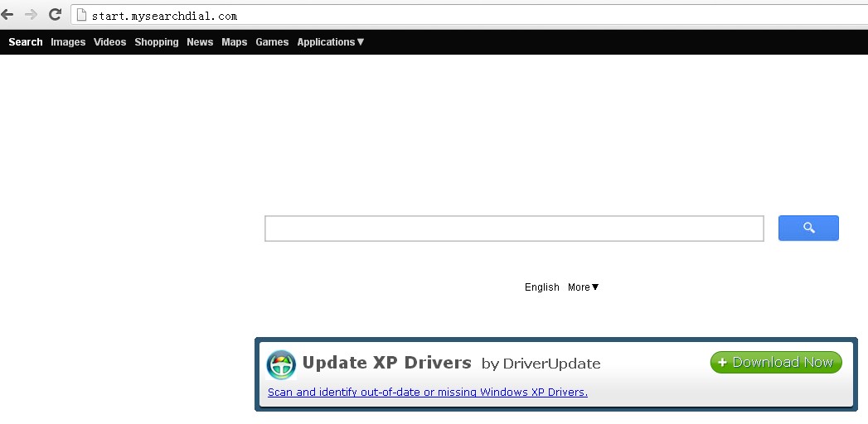Image resolution: width=868 pixels, height=424 pixels.
Task: Select the English language link
Action: [x=542, y=287]
